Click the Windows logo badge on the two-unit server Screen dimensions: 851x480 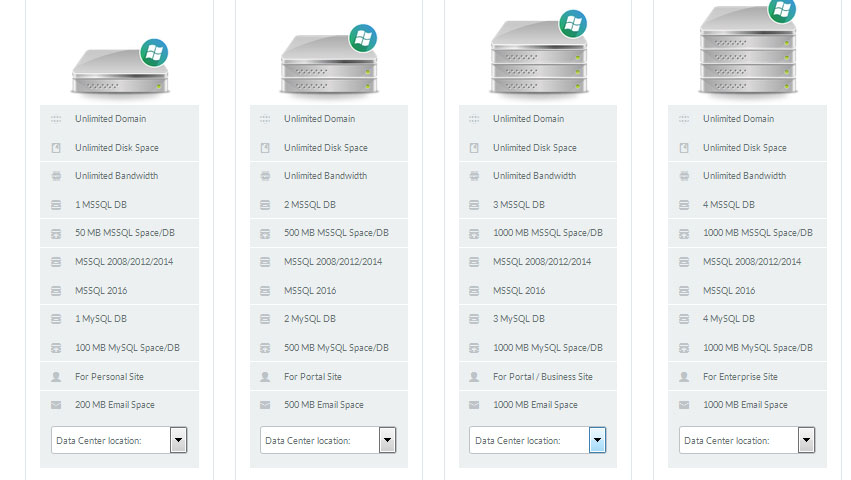[363, 39]
